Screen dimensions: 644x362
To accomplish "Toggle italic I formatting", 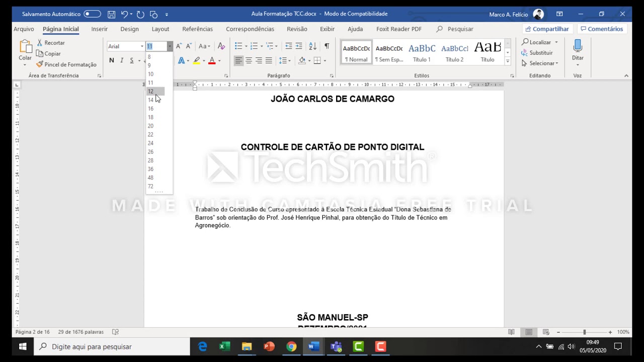I will [121, 61].
